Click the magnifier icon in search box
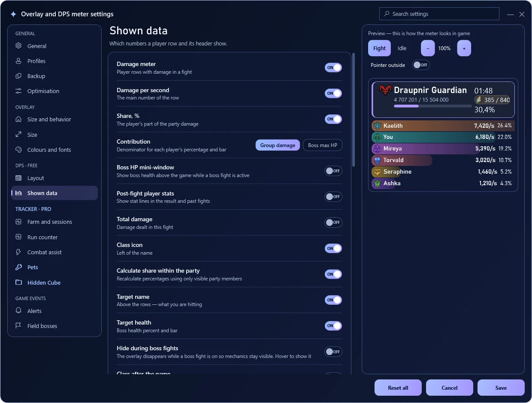Screen dimensions: 532x403 coord(387,14)
